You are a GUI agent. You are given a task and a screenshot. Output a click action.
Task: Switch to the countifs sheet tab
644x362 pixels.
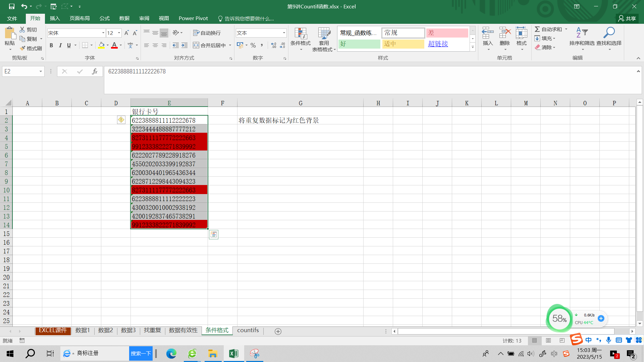[248, 330]
